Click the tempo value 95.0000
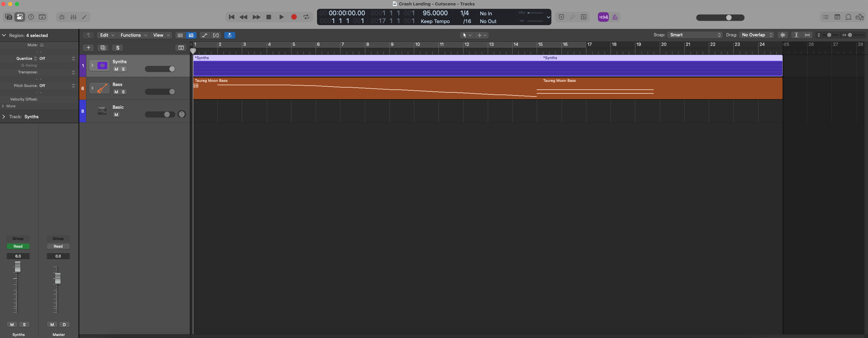The image size is (868, 338). (x=435, y=13)
